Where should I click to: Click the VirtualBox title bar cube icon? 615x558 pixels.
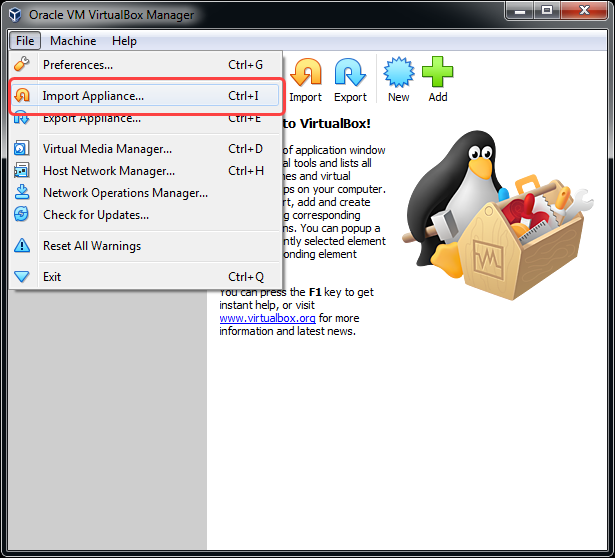(14, 15)
